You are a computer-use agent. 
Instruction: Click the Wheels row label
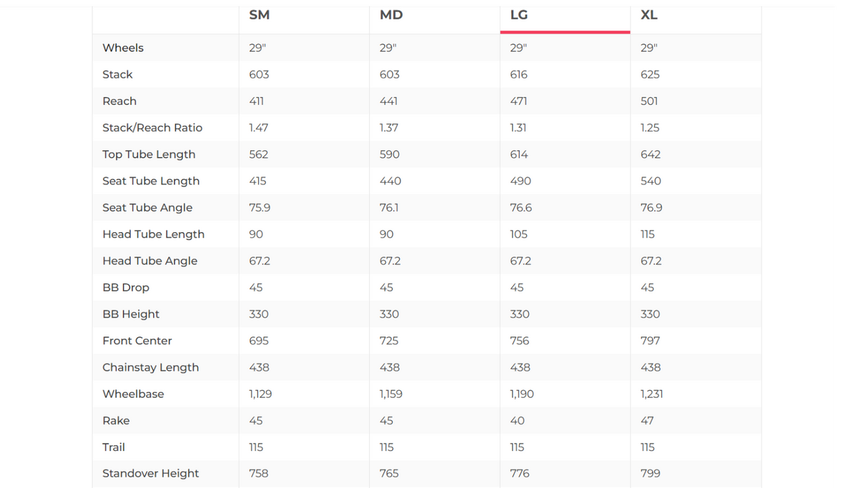(x=123, y=48)
